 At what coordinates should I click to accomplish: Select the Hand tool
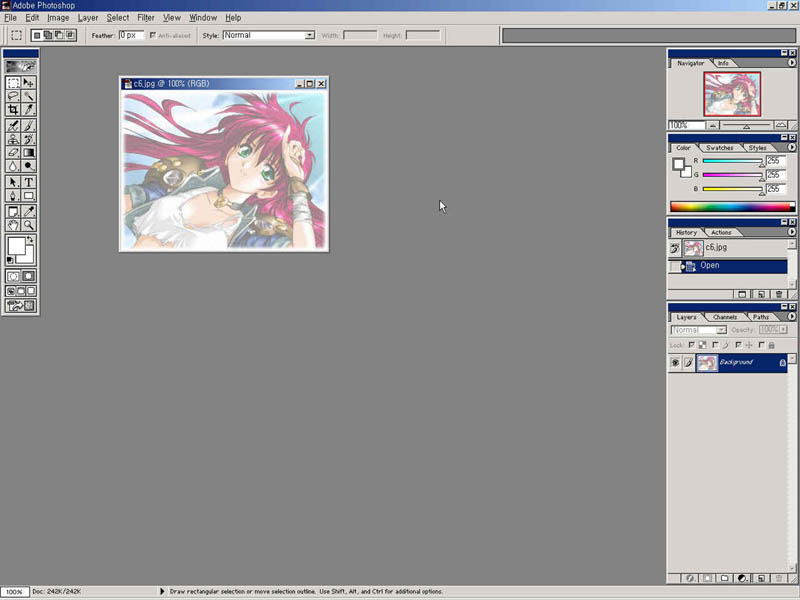[13, 225]
